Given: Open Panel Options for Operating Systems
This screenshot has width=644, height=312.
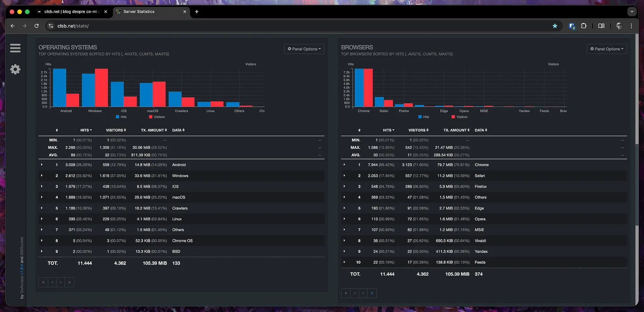Looking at the screenshot, I should (304, 49).
